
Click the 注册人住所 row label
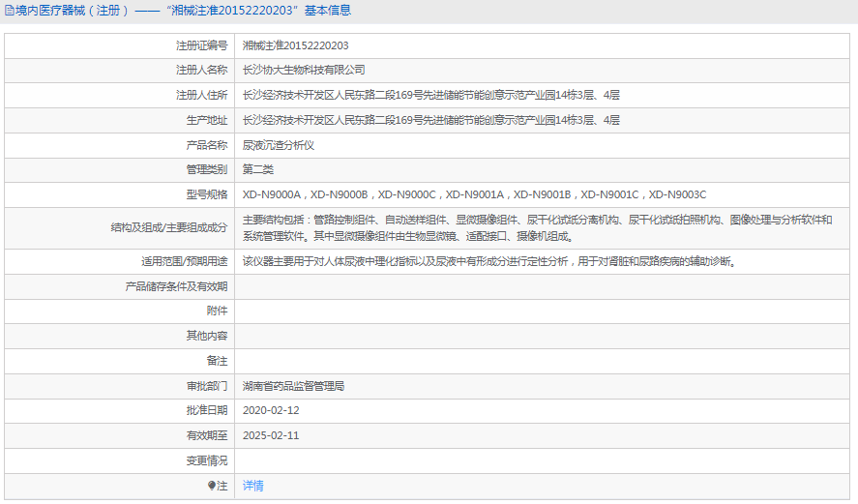(x=201, y=95)
